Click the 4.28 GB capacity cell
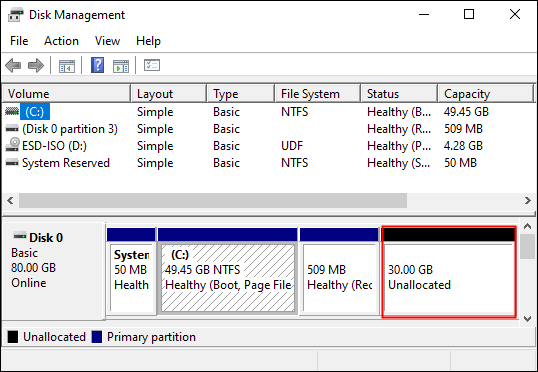Screen dimensions: 538x372 [463, 146]
